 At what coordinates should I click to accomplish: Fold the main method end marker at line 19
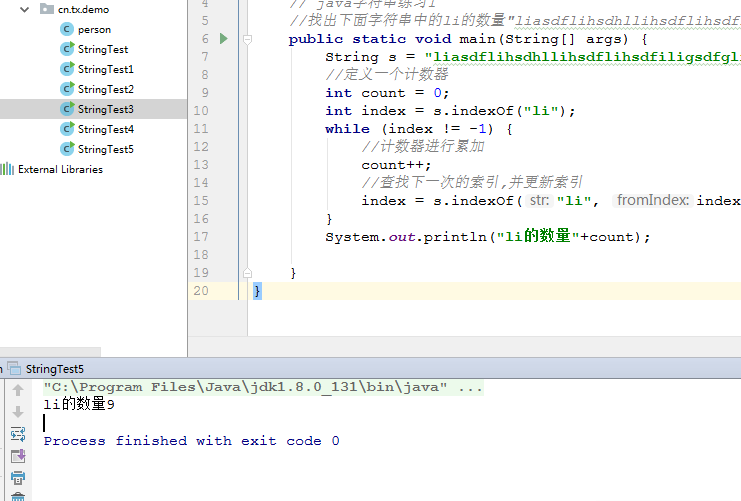tap(247, 273)
